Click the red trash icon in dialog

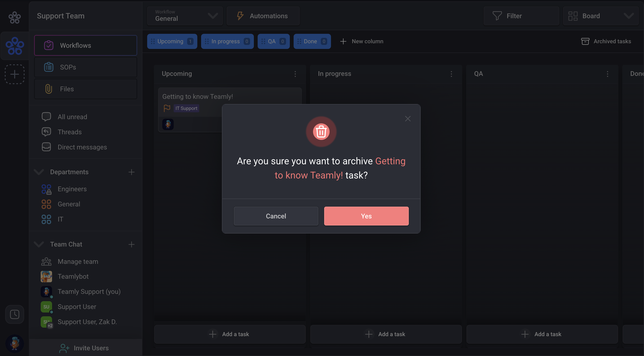321,132
